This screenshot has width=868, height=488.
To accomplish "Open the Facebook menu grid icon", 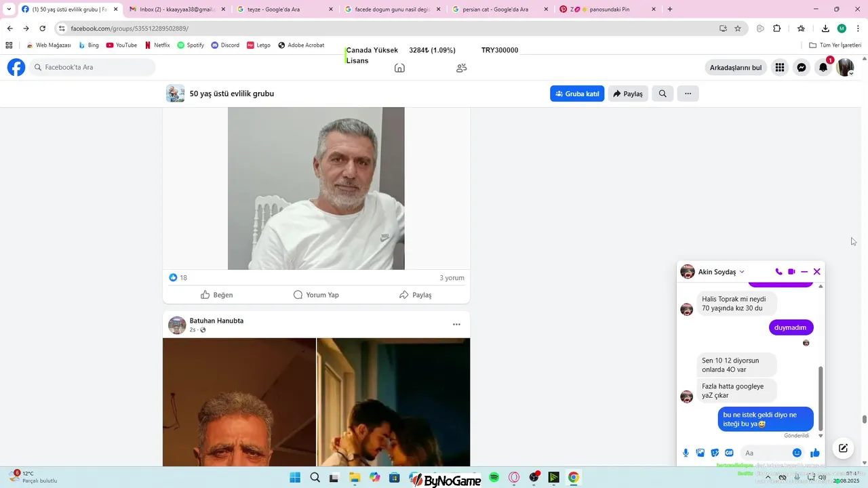I will [x=780, y=67].
